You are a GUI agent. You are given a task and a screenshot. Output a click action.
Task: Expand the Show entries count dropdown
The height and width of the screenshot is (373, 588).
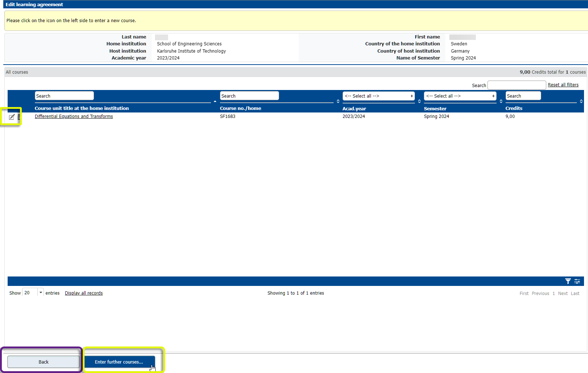(x=41, y=292)
